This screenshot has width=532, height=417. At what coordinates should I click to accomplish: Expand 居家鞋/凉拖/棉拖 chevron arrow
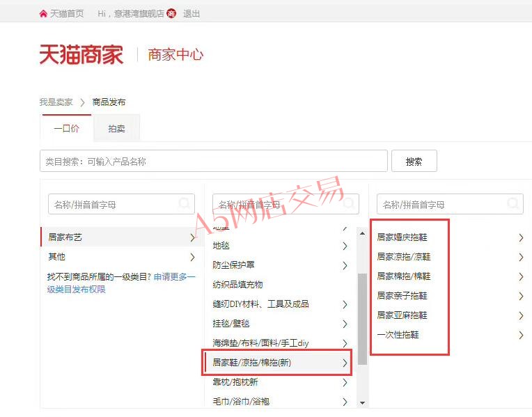pyautogui.click(x=345, y=363)
